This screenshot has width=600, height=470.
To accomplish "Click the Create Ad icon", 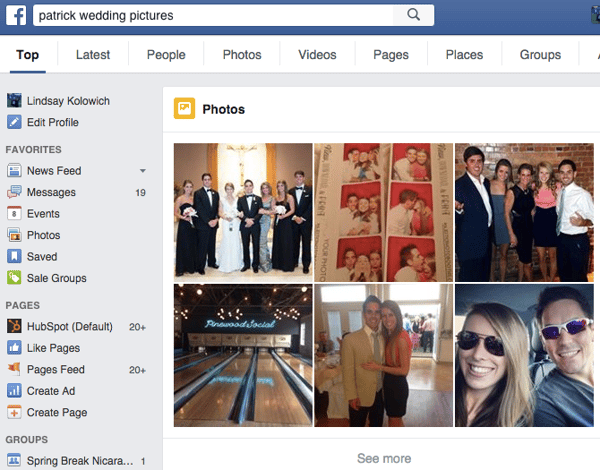I will [x=14, y=391].
